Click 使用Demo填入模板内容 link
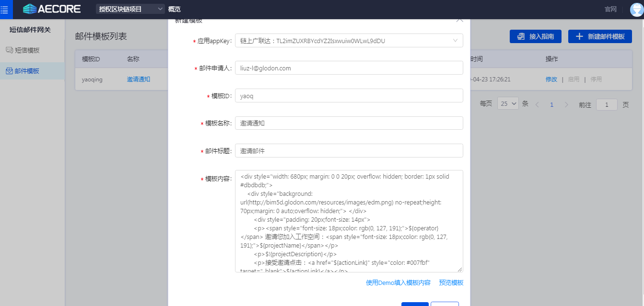 [398, 283]
